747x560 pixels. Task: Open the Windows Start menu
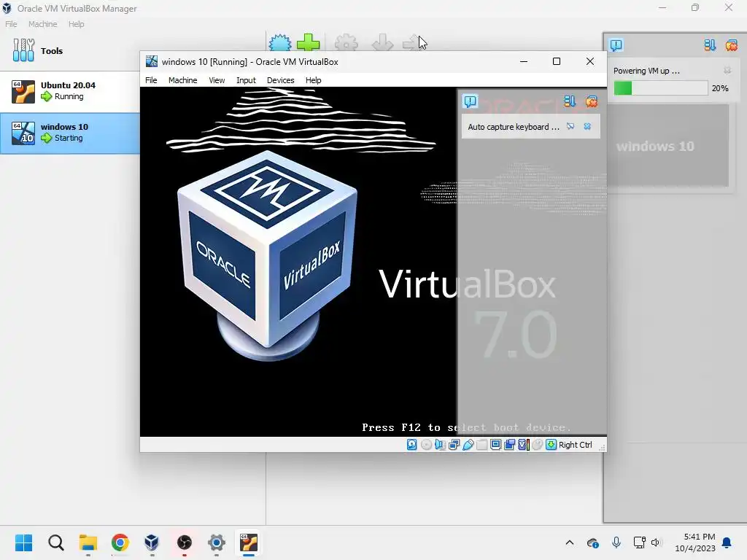[x=24, y=542]
